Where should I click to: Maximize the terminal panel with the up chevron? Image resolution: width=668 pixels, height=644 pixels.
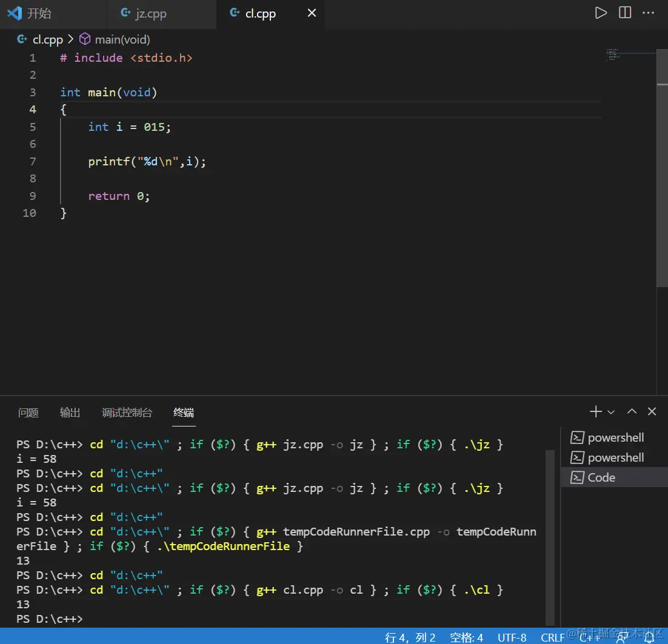632,411
